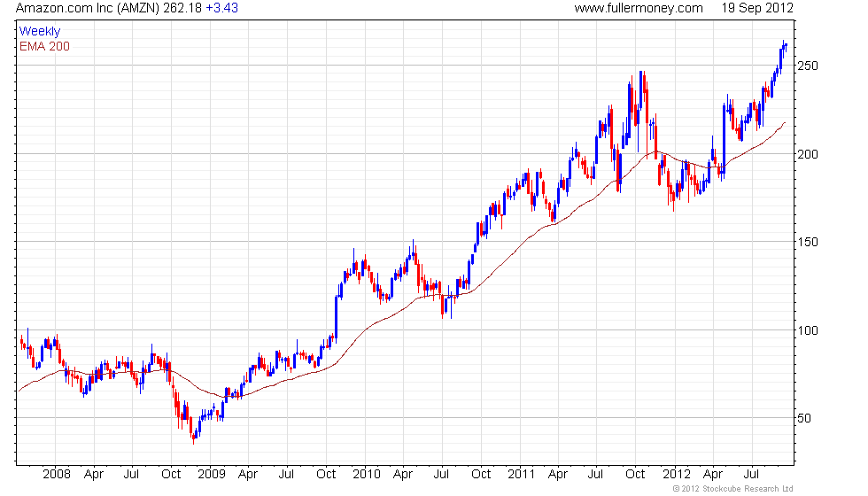
Task: Click the Stockcube Research Ltd copyright text
Action: (733, 489)
